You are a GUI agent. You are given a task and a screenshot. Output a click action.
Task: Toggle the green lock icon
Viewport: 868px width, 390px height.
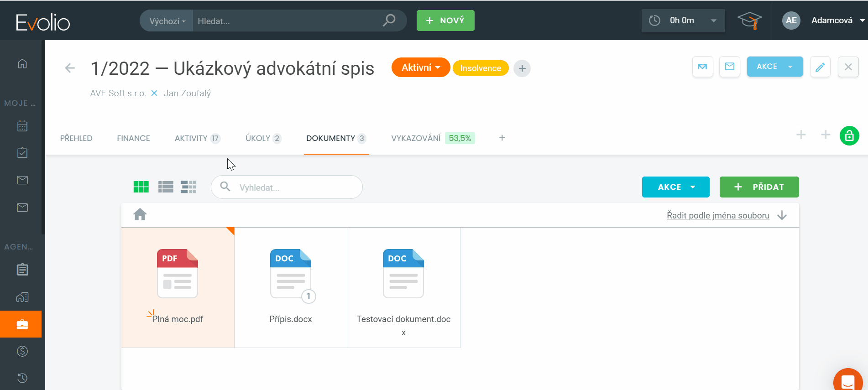(849, 136)
